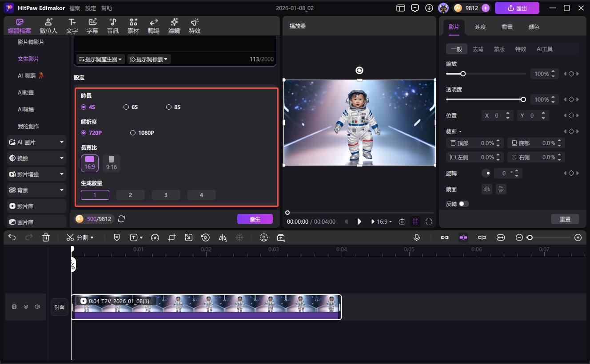The image size is (590, 364).
Task: Select the crop tool icon
Action: (172, 237)
